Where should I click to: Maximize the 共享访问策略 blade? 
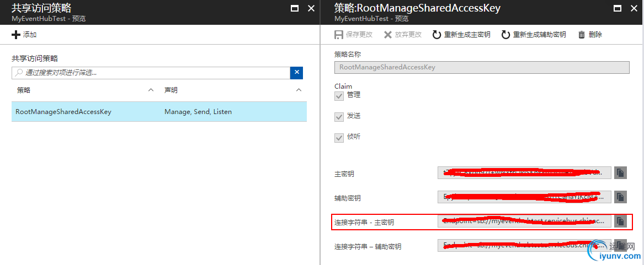pyautogui.click(x=295, y=8)
